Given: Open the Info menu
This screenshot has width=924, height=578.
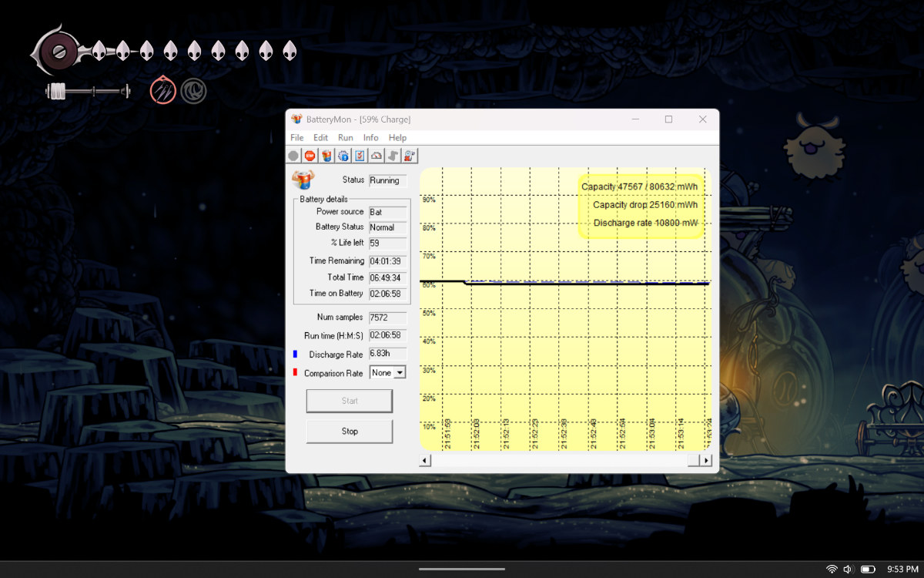Looking at the screenshot, I should 371,137.
